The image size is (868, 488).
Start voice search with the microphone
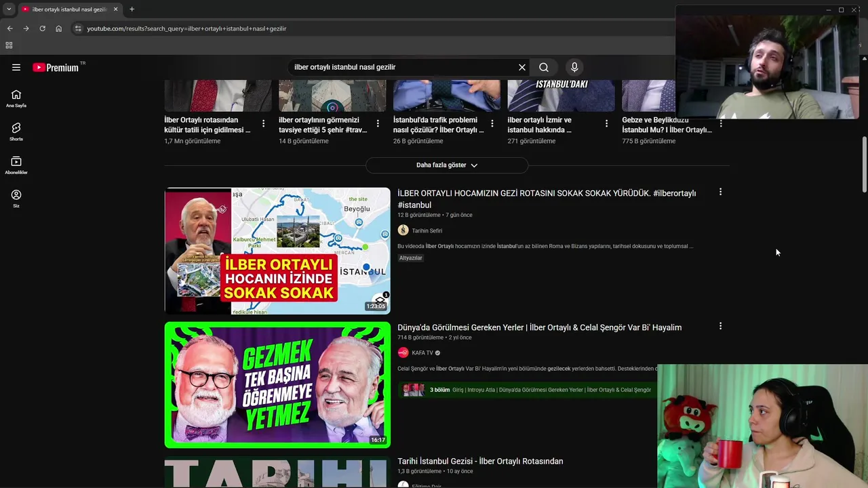tap(574, 67)
